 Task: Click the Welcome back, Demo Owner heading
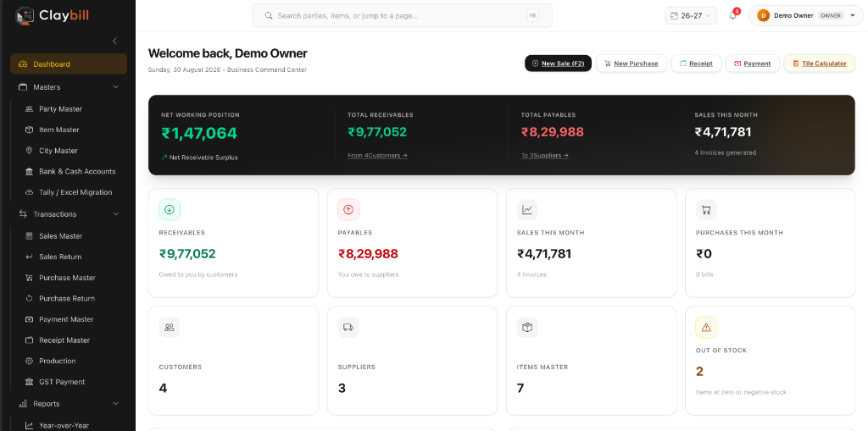pyautogui.click(x=227, y=53)
